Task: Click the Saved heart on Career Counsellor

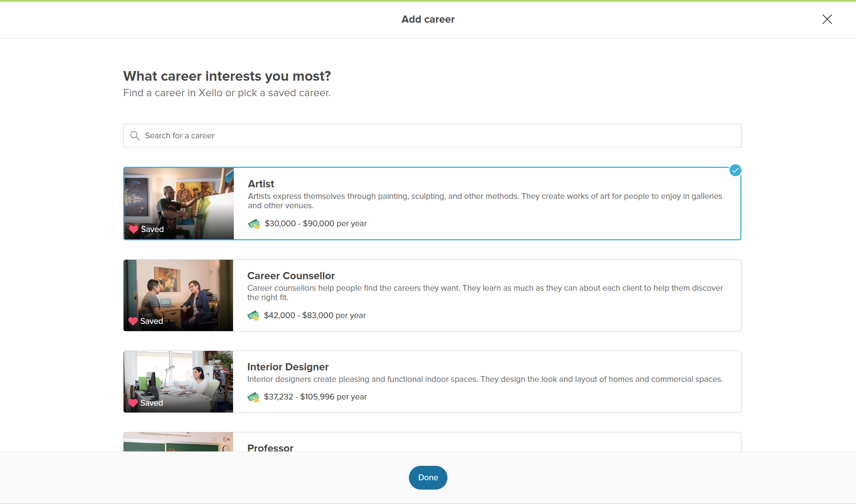Action: (133, 321)
